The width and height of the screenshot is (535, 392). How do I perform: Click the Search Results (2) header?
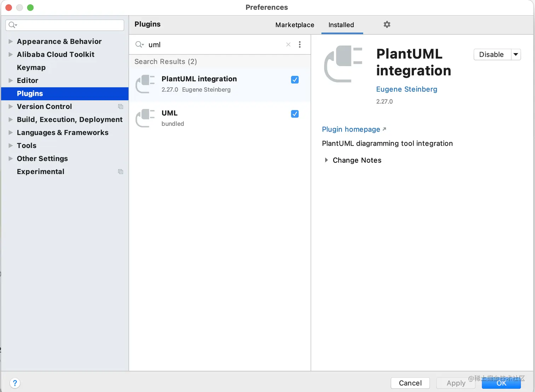tap(166, 62)
